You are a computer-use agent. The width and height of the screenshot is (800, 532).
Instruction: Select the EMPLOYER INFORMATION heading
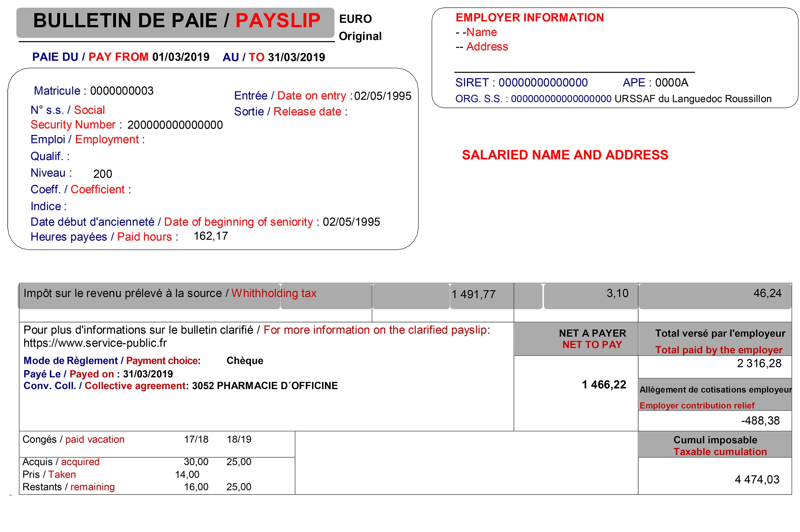pos(529,17)
